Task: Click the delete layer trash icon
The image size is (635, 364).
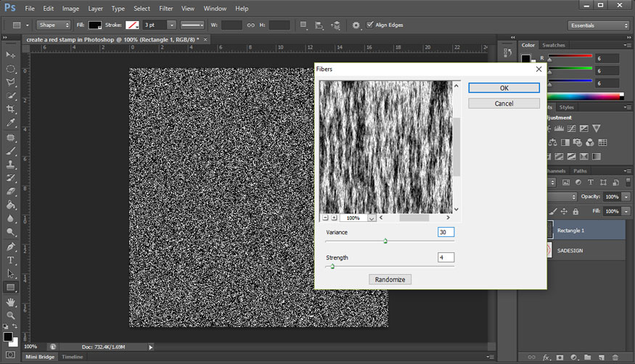Action: 615,357
